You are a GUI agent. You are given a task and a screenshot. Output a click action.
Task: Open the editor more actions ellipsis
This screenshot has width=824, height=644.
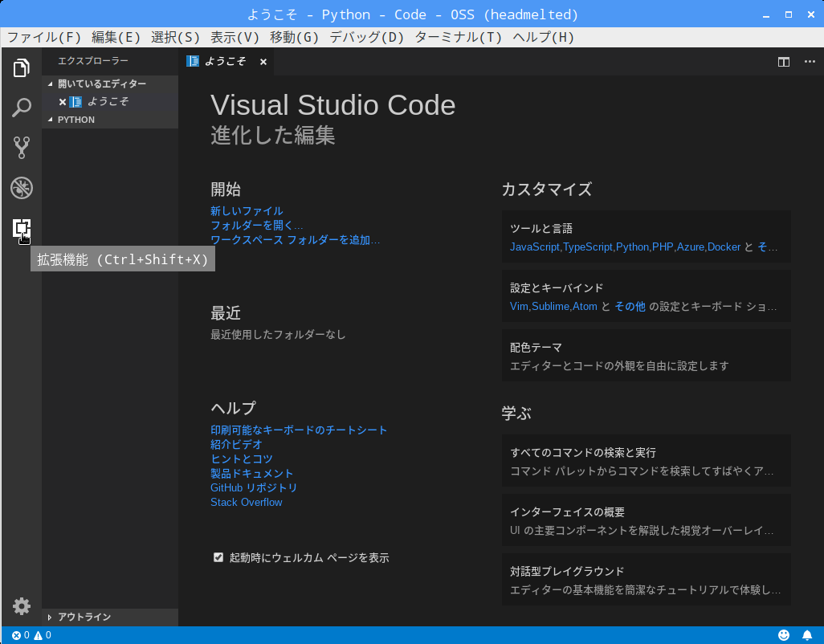[x=810, y=62]
